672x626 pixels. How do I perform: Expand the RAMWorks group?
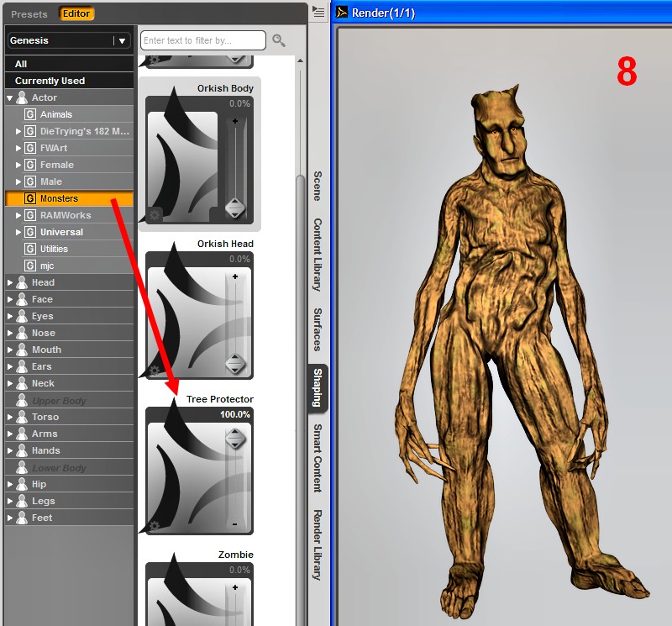(18, 215)
